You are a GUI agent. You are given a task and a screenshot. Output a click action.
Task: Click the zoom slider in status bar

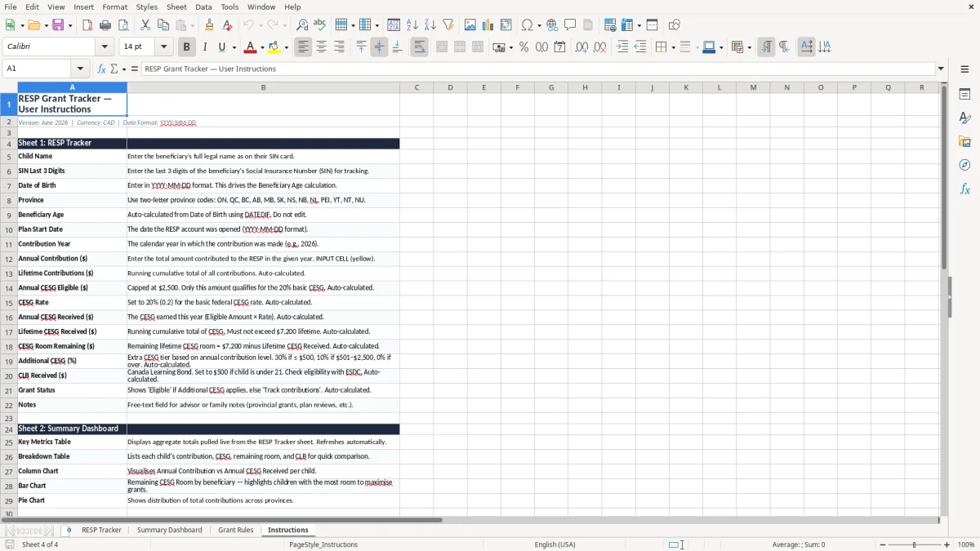pos(914,544)
